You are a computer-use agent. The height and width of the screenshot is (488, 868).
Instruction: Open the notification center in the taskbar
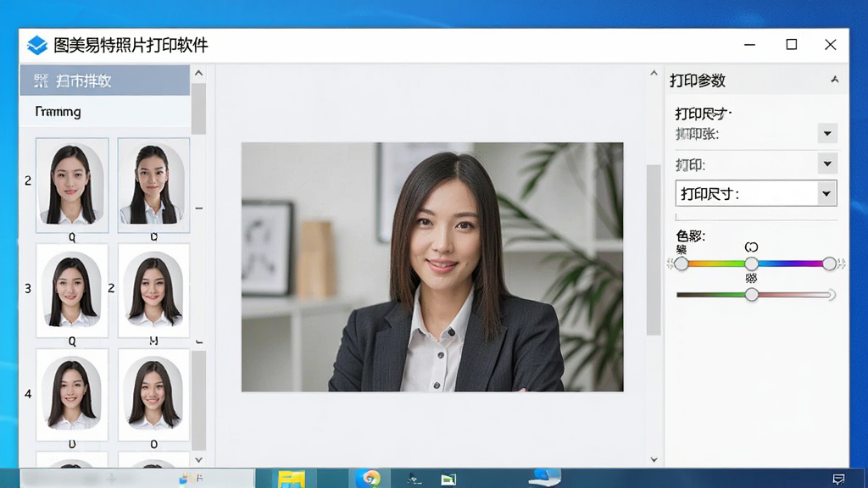[x=838, y=480]
